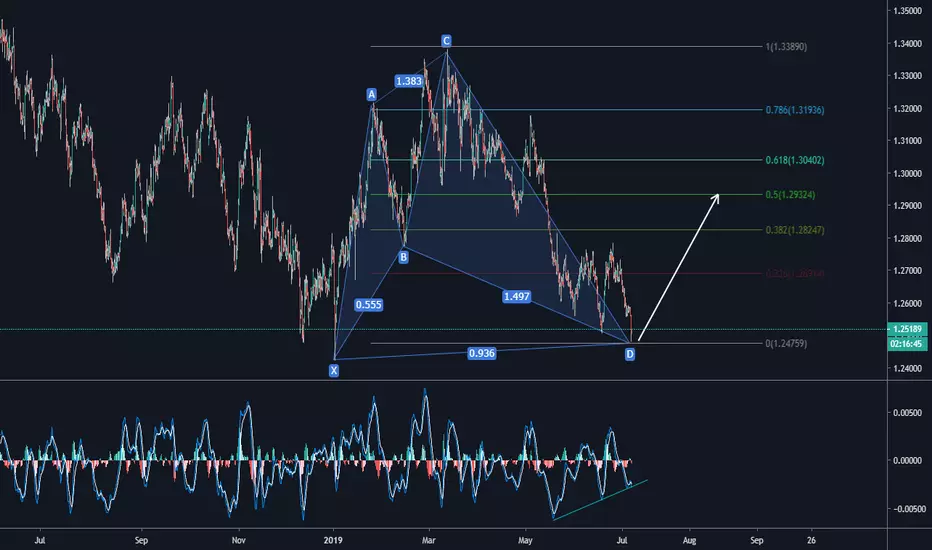Select the harmonic pattern point label B
The image size is (932, 550).
pyautogui.click(x=403, y=257)
